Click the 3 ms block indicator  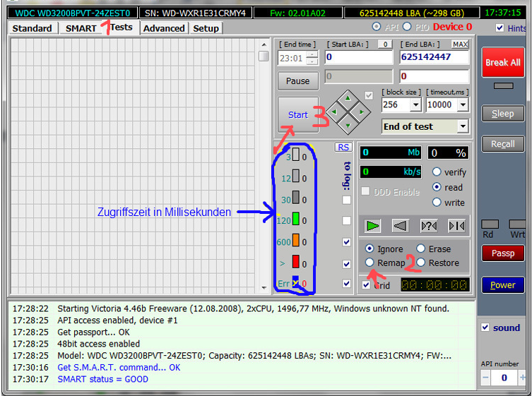(x=296, y=154)
